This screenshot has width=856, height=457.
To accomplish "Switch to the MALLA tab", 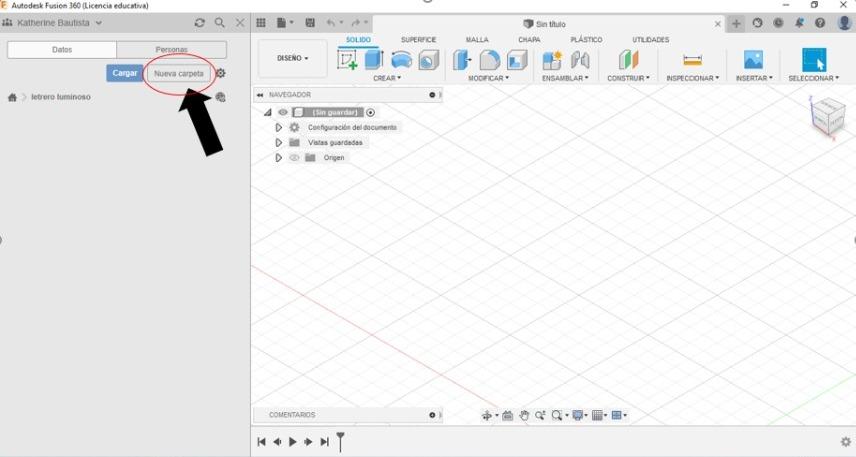I will tap(477, 40).
